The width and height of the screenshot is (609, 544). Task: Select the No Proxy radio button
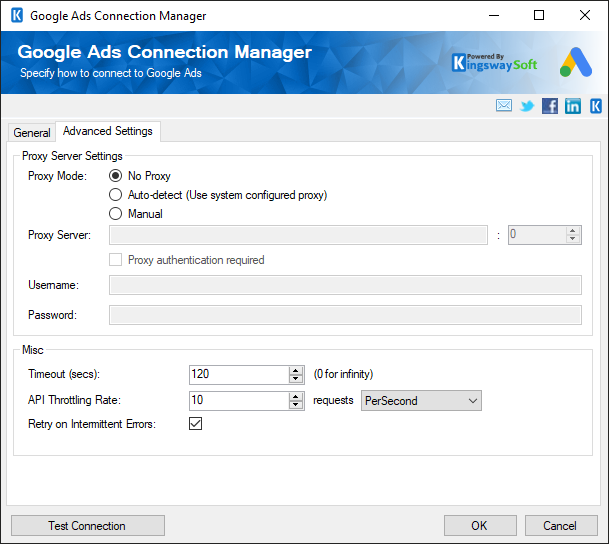point(115,176)
